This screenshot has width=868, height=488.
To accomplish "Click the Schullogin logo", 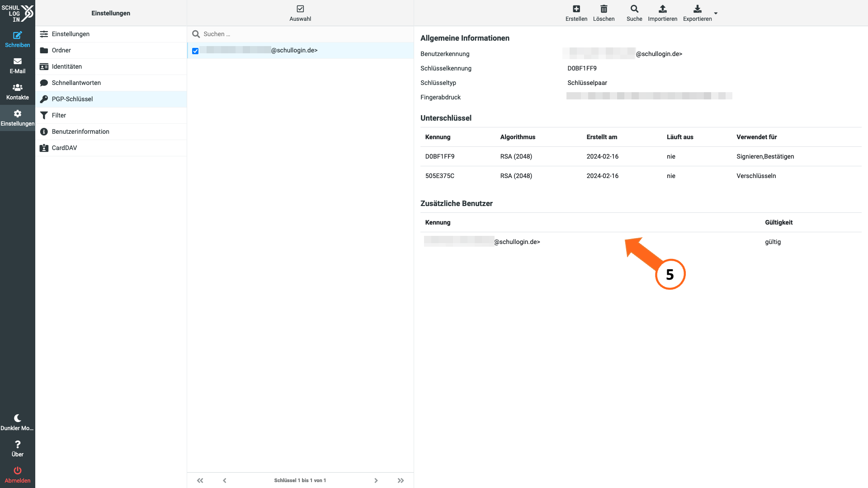I will 18,13.
